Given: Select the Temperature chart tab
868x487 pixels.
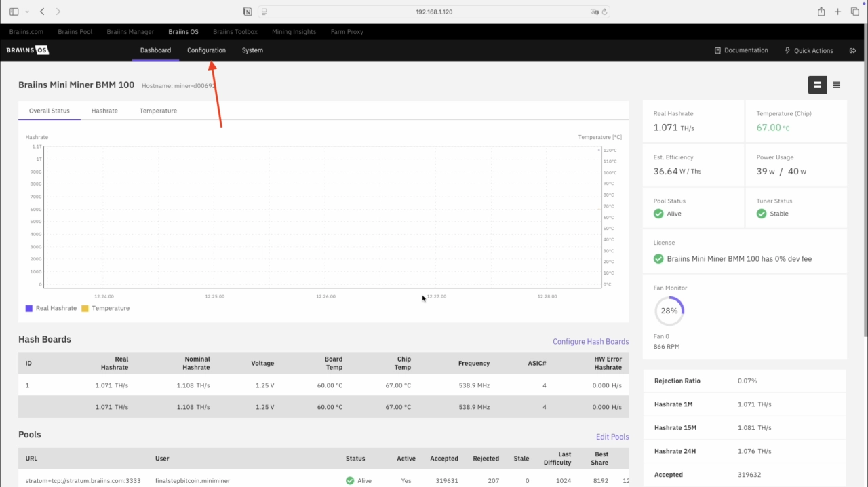Looking at the screenshot, I should (x=158, y=111).
